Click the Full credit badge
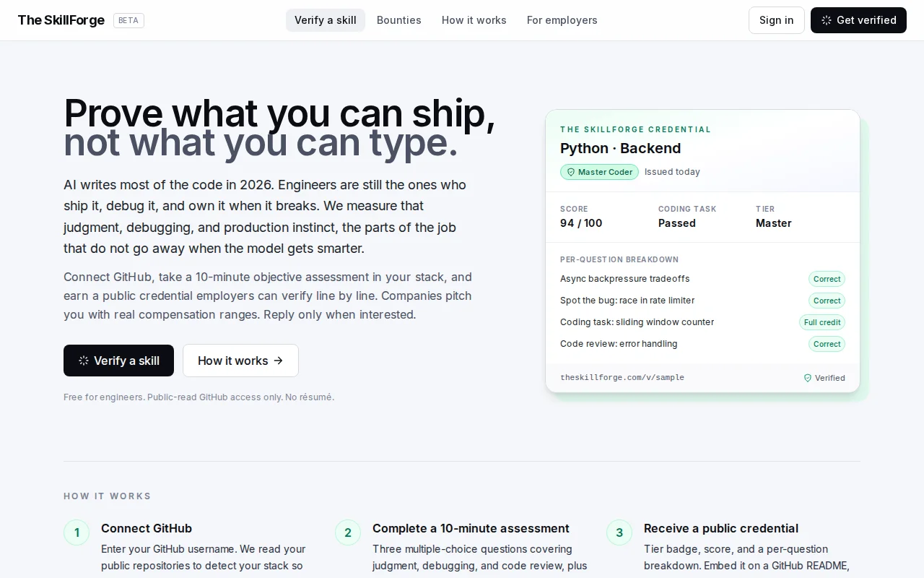The width and height of the screenshot is (924, 578). [822, 322]
